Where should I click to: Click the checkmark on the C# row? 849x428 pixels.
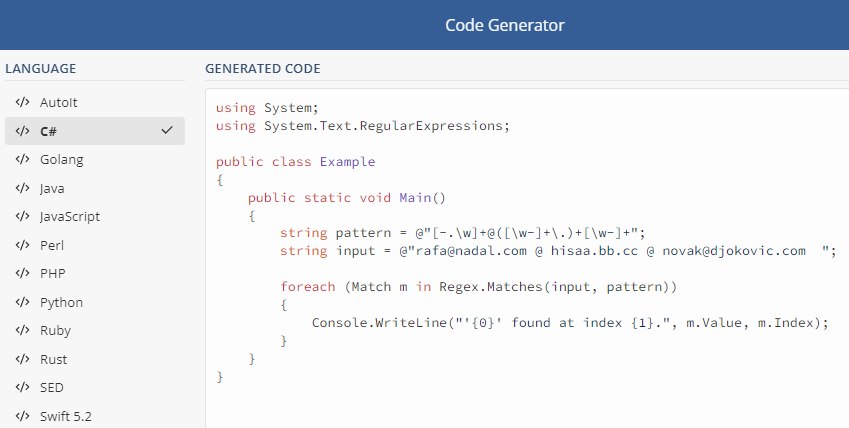coord(167,131)
